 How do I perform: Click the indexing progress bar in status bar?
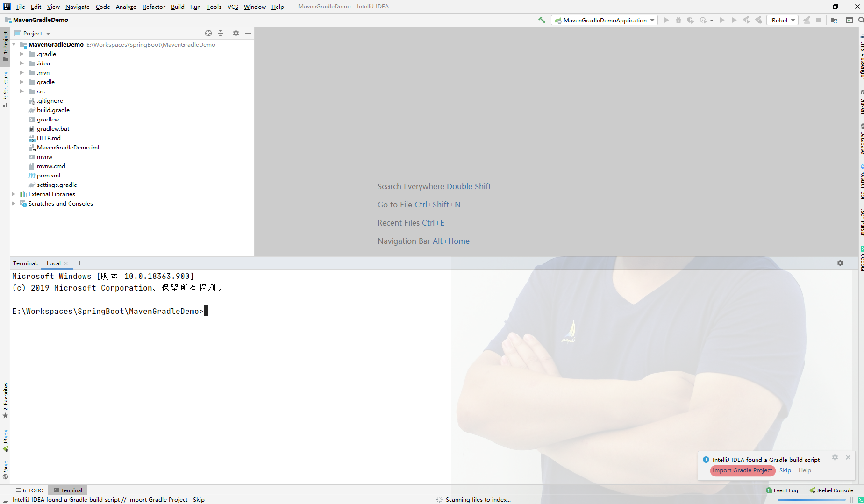pos(811,500)
